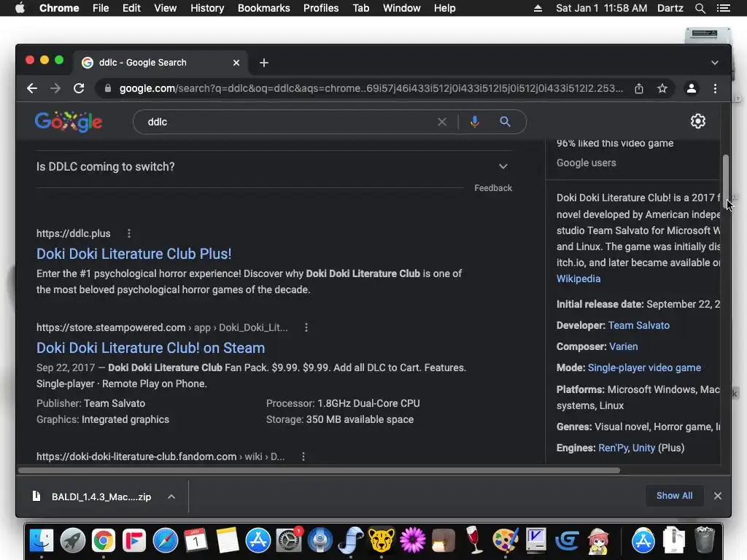This screenshot has width=747, height=560.
Task: Bookmark this page with the star
Action: [x=662, y=88]
